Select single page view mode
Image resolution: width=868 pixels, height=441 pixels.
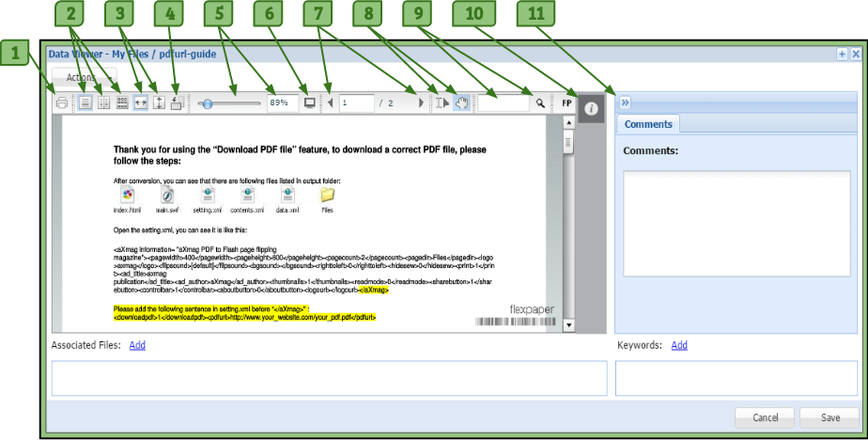click(x=85, y=103)
